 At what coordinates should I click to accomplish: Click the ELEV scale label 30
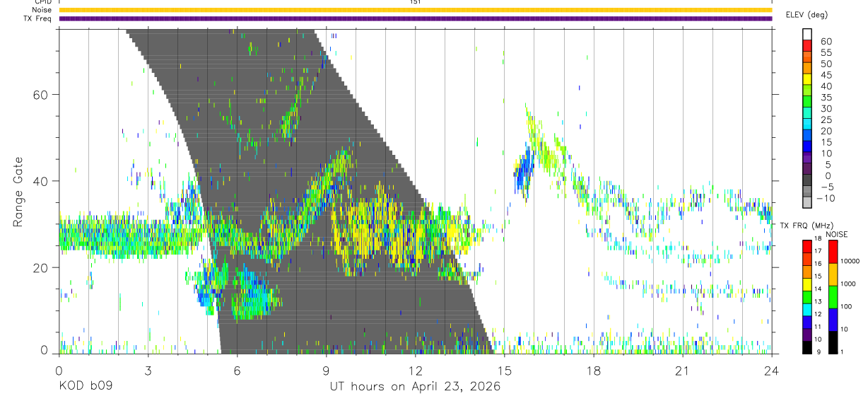(826, 108)
